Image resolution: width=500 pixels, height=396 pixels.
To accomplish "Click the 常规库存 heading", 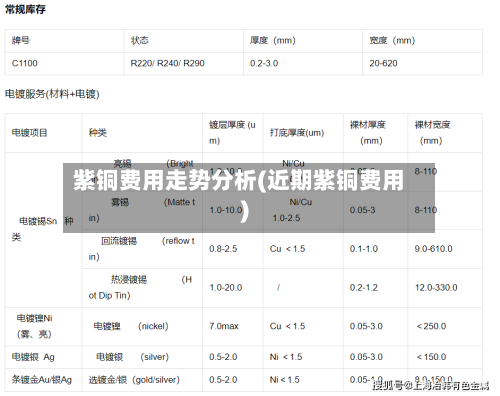I will pos(25,9).
